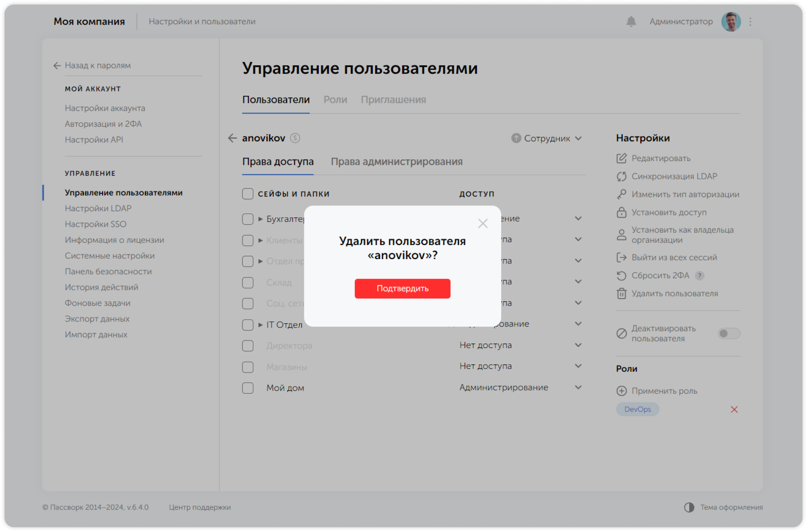Open access level dropdown for Мой дом

[x=578, y=387]
